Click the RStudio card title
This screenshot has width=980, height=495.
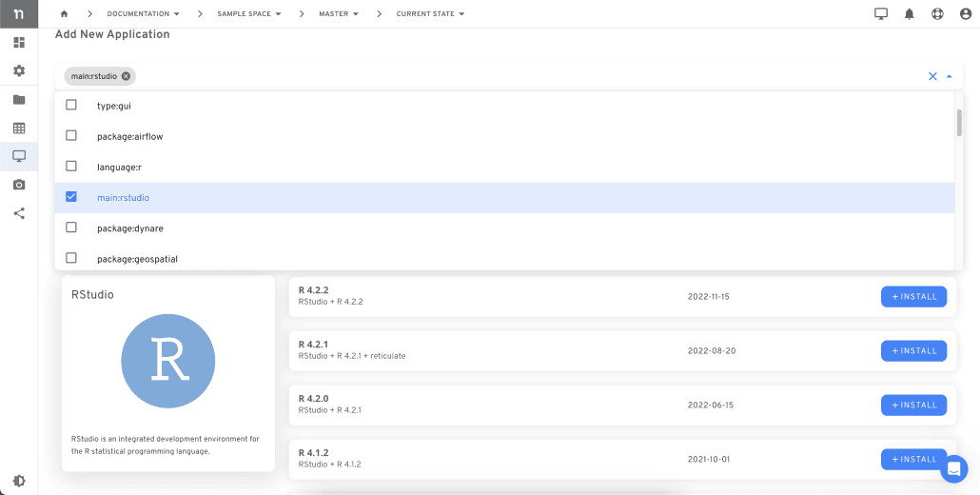92,294
